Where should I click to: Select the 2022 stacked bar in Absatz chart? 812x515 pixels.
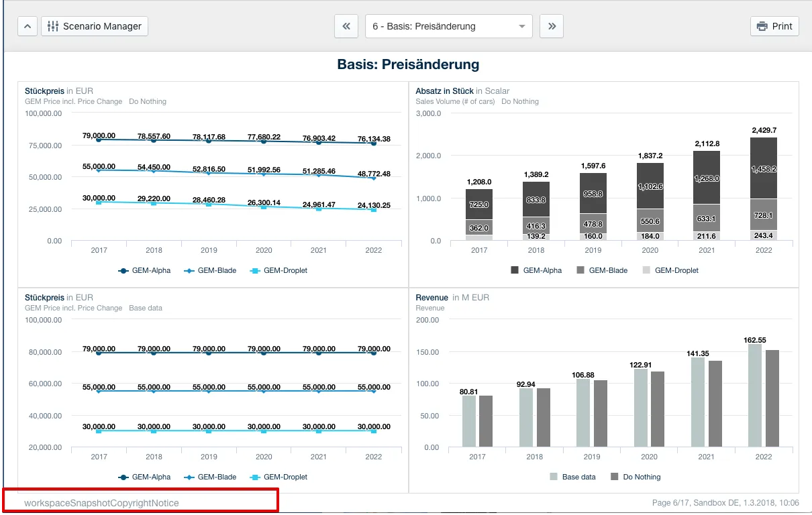pyautogui.click(x=763, y=189)
